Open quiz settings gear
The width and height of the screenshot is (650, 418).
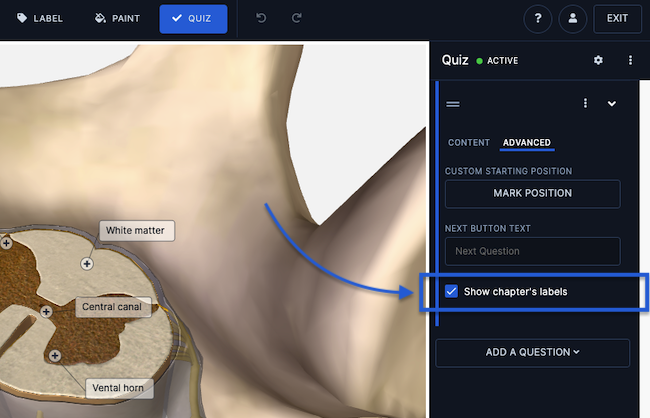(x=598, y=61)
